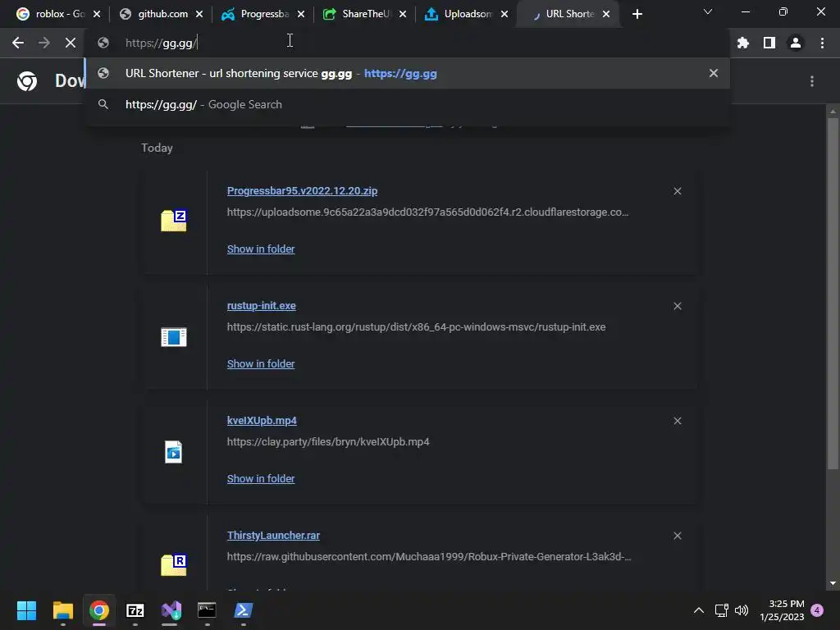Image resolution: width=840 pixels, height=630 pixels.
Task: Remove the gg.gg suggestion from list
Action: (x=714, y=73)
